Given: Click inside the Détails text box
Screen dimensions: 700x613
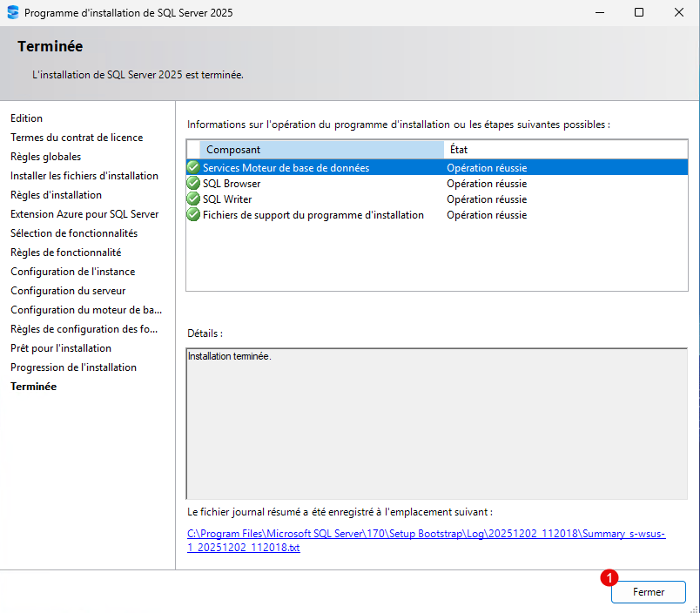Looking at the screenshot, I should [436, 423].
